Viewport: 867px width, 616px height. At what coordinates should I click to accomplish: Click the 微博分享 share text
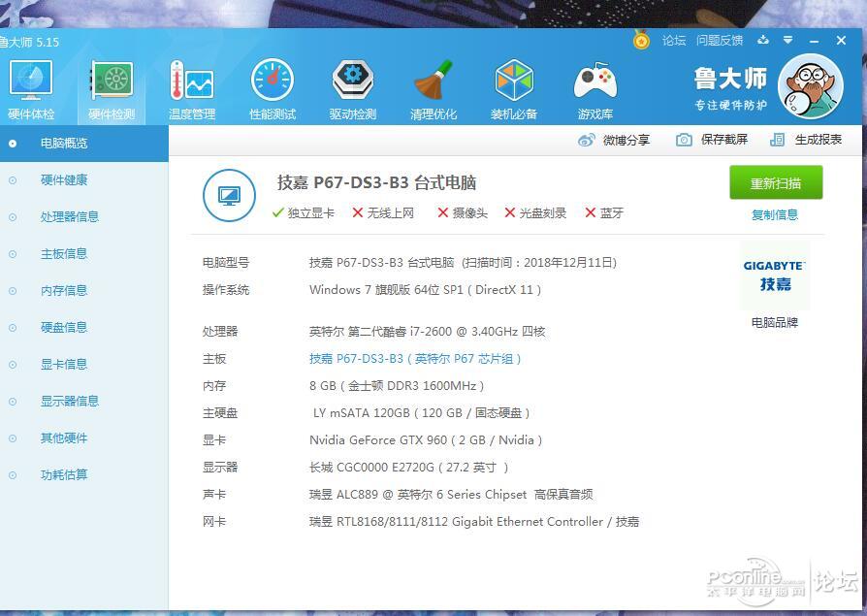626,140
